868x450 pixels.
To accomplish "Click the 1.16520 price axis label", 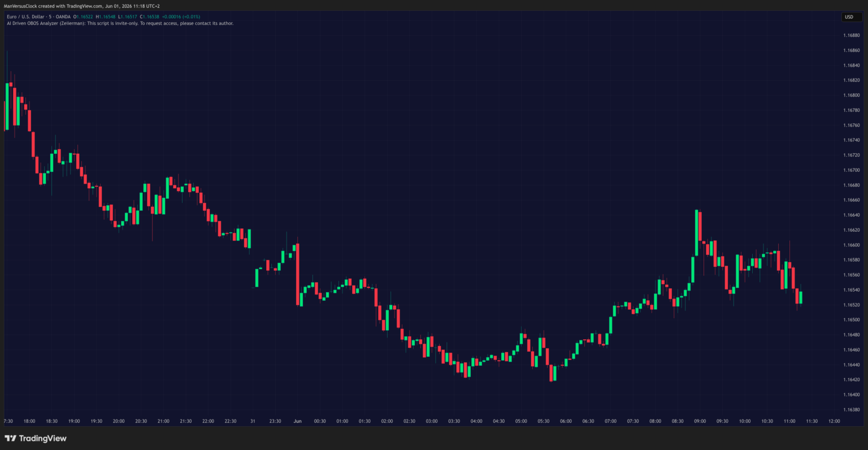I will pyautogui.click(x=852, y=305).
